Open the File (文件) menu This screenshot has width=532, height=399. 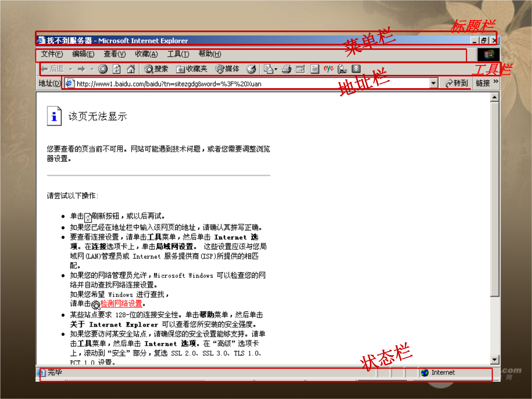52,54
